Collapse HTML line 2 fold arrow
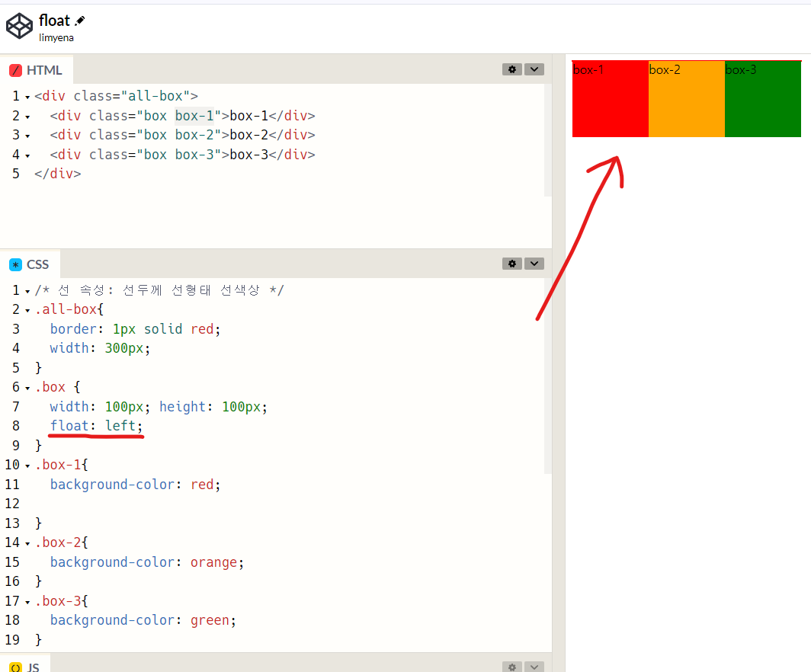The image size is (811, 672). (27, 117)
